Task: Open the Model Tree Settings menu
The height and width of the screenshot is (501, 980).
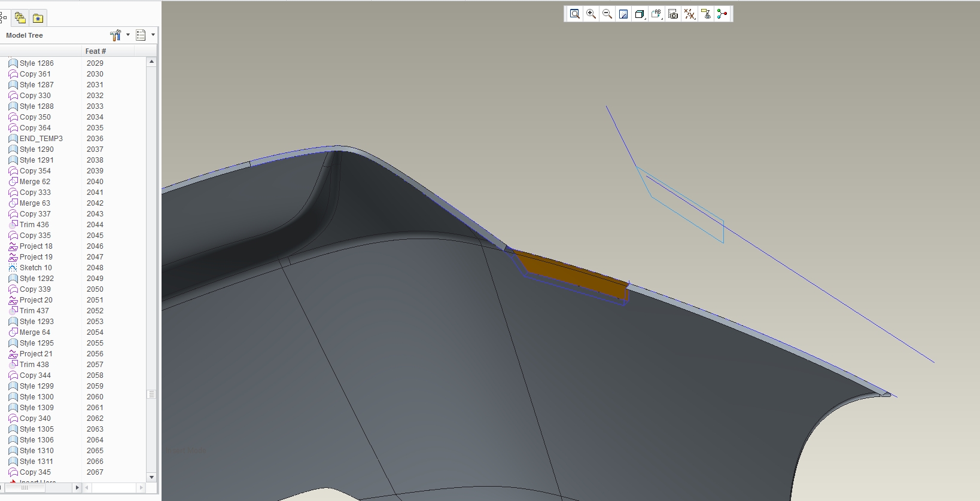Action: coord(120,35)
